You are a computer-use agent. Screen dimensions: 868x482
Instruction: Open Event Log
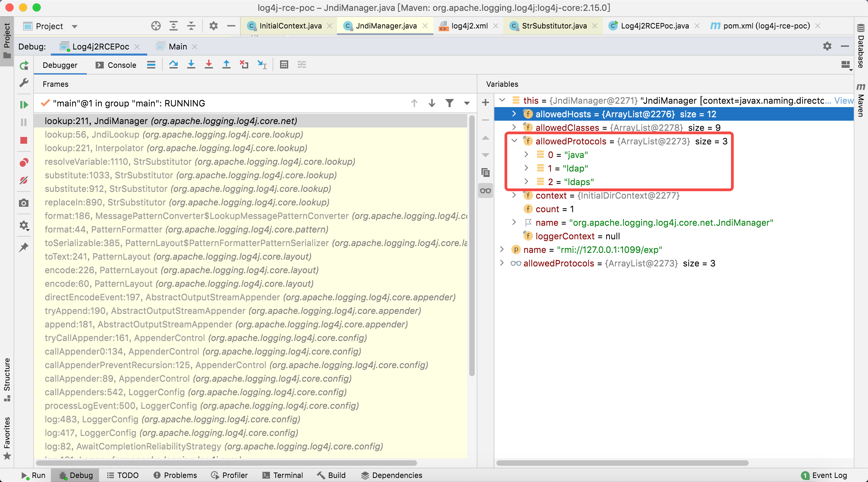pos(824,475)
